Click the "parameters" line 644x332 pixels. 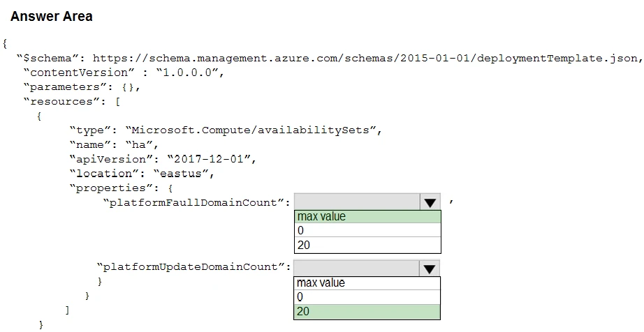(82, 87)
